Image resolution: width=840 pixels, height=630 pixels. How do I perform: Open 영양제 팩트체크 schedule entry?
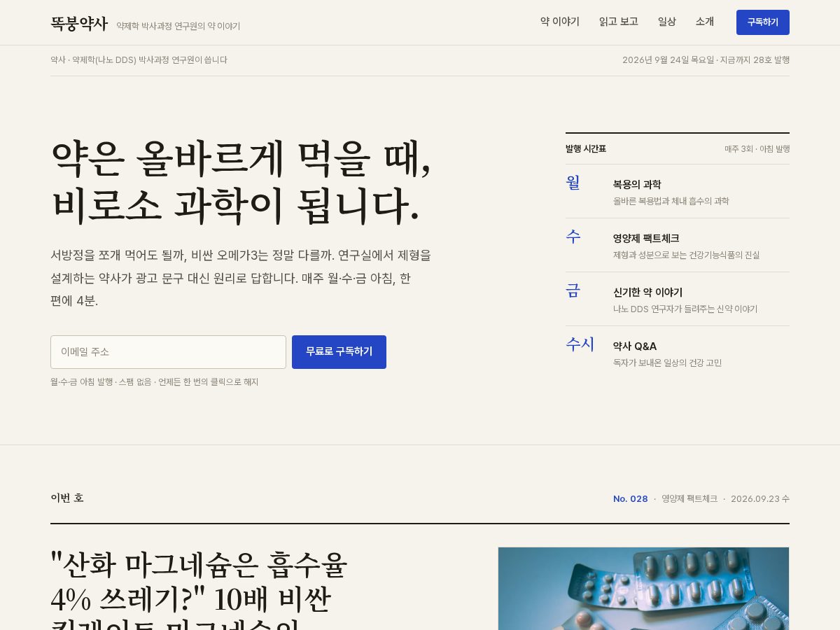[x=678, y=245]
